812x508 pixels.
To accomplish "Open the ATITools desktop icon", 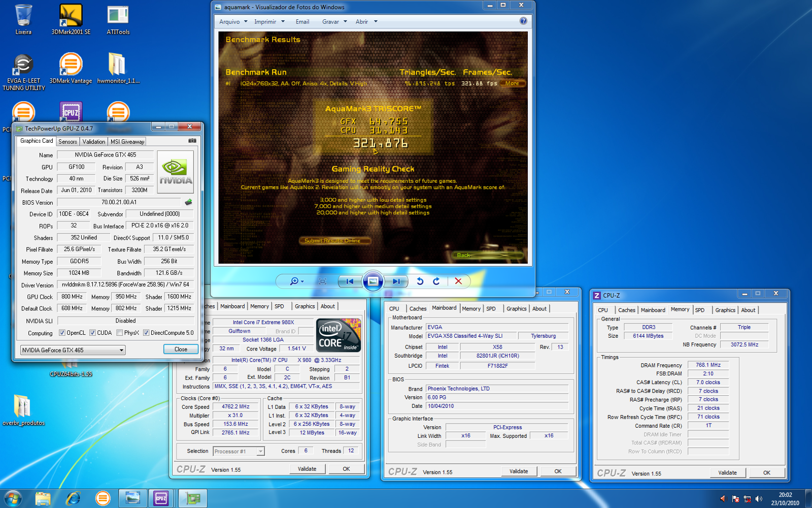I will click(x=118, y=19).
